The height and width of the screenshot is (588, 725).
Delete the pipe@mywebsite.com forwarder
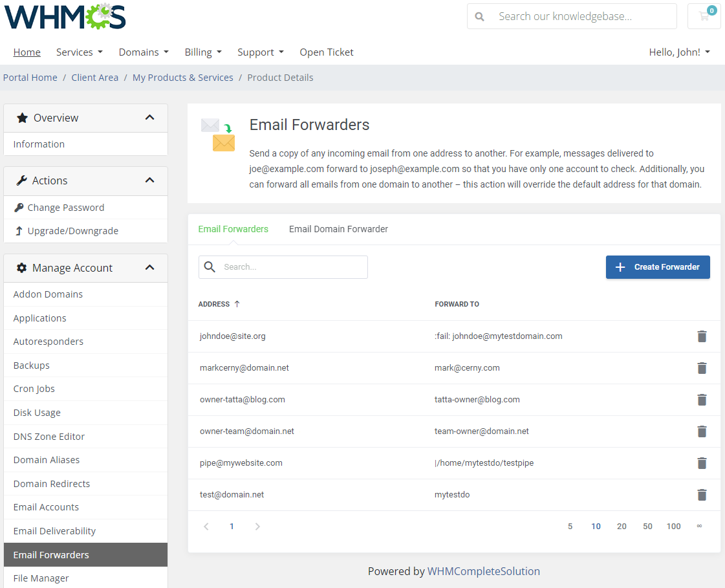point(702,463)
